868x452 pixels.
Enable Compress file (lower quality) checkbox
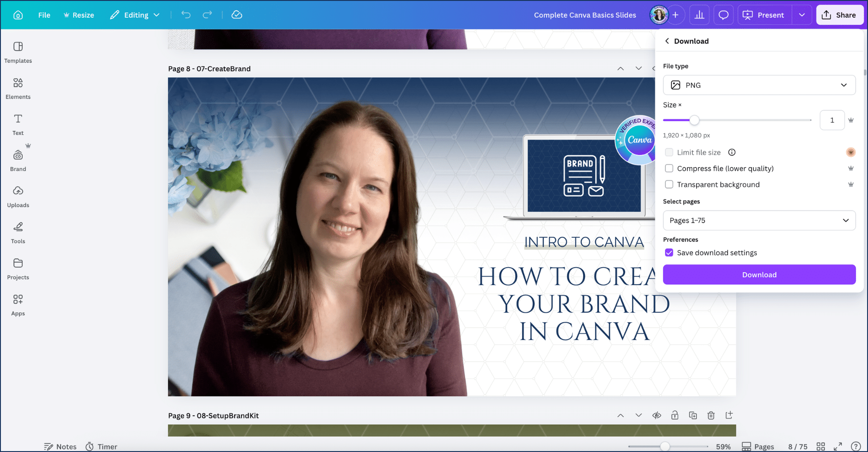click(669, 169)
